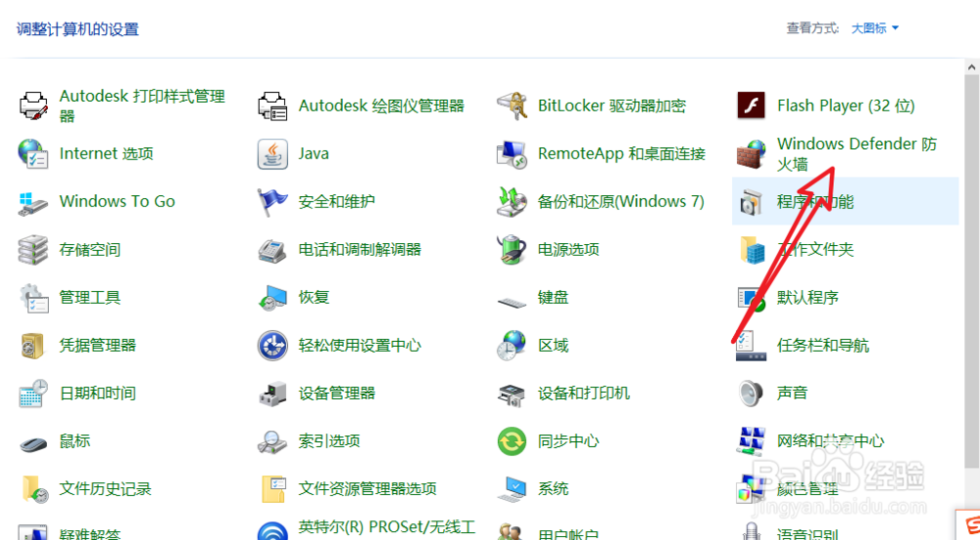Open the 键盘 keyboard icon
This screenshot has width=980, height=540.
pos(512,303)
